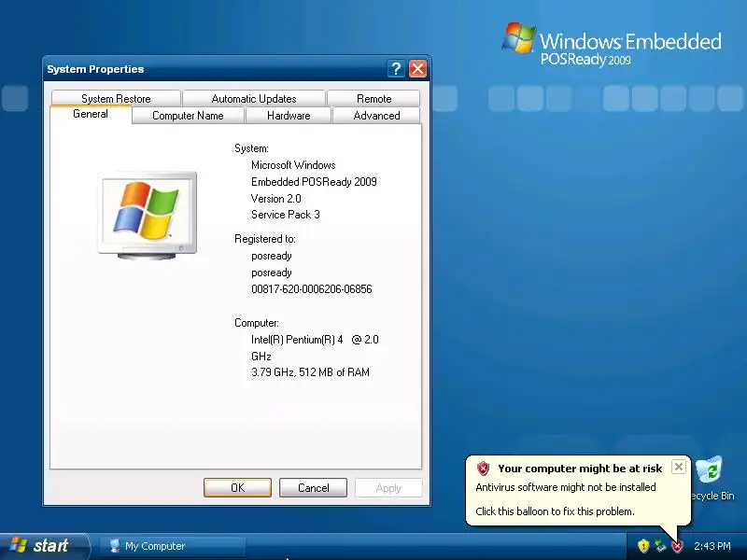Dismiss the security warning balloon
Screen dimensions: 747x560
point(679,467)
